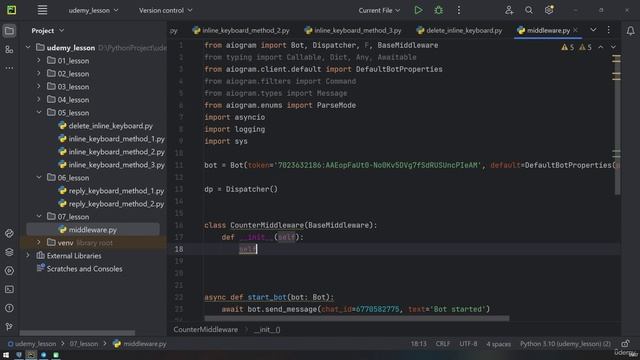Open reply_keyboard_method_2.py in project tree
640x360 pixels.
111,204
